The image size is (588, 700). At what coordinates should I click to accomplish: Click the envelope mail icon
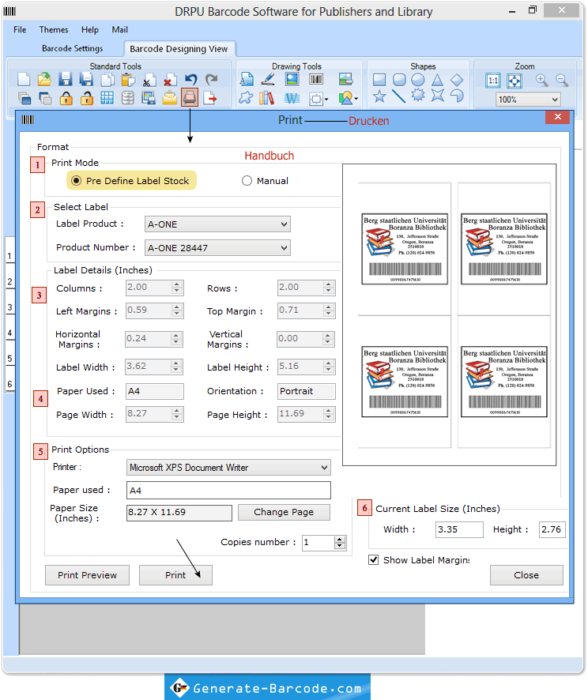point(170,98)
